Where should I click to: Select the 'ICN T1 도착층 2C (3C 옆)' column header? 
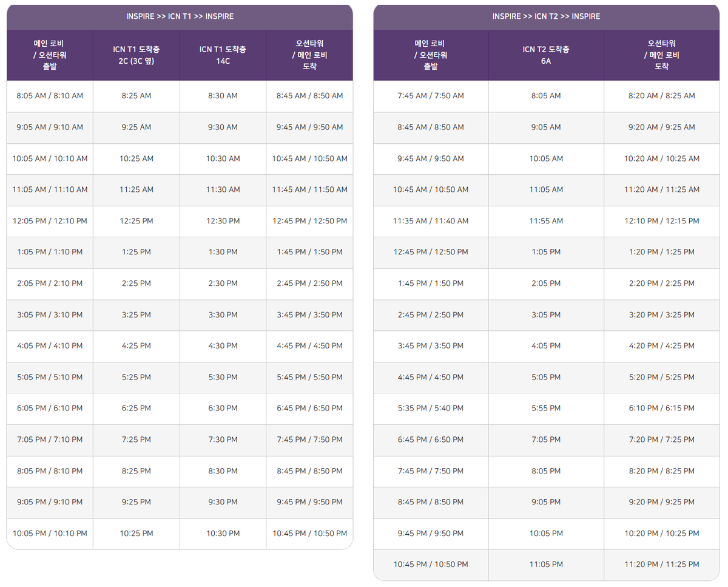[x=136, y=55]
